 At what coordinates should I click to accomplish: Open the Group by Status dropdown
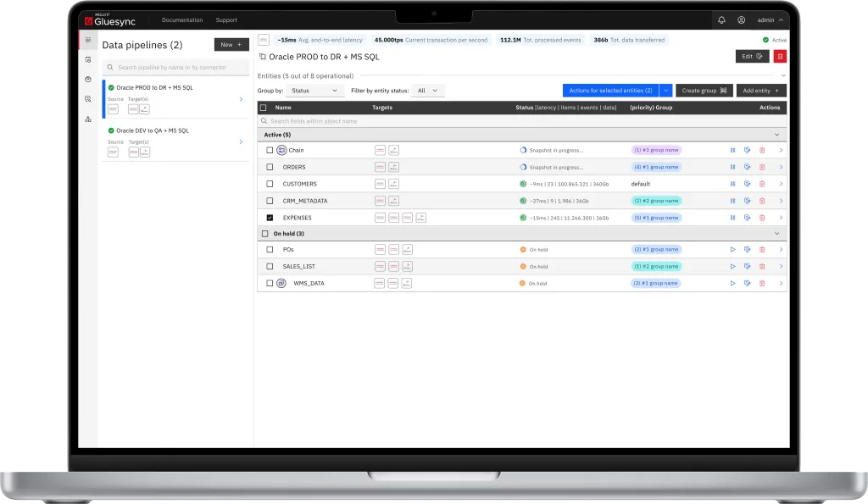coord(314,91)
